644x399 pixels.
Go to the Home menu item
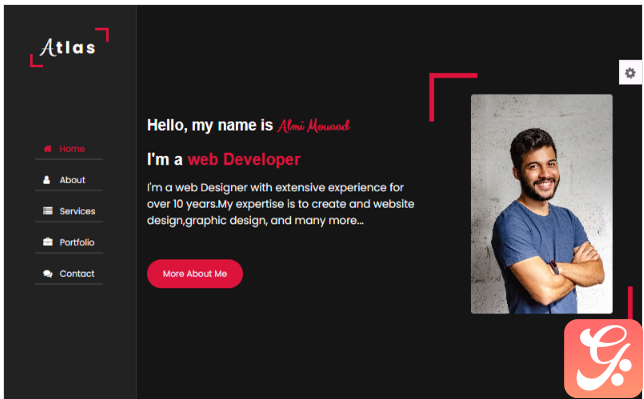69,149
